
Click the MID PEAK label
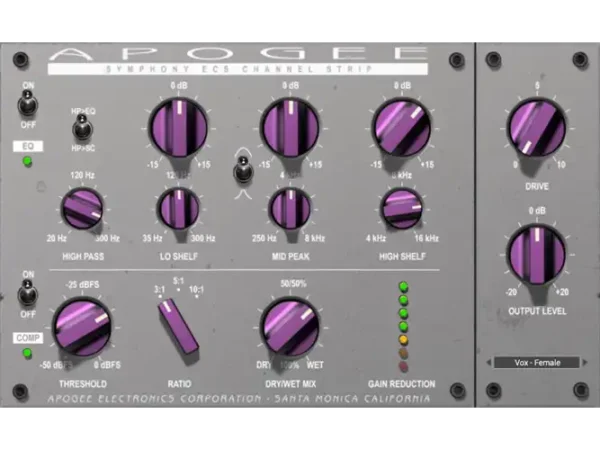[x=290, y=256]
